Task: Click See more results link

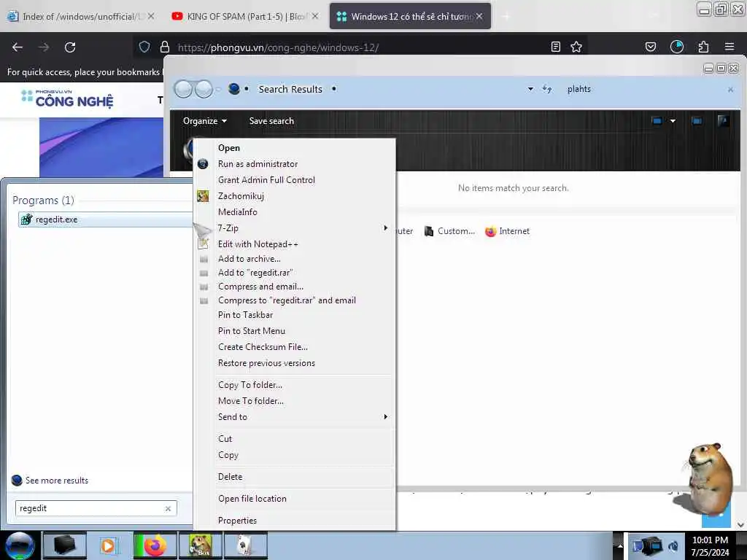Action: coord(50,481)
